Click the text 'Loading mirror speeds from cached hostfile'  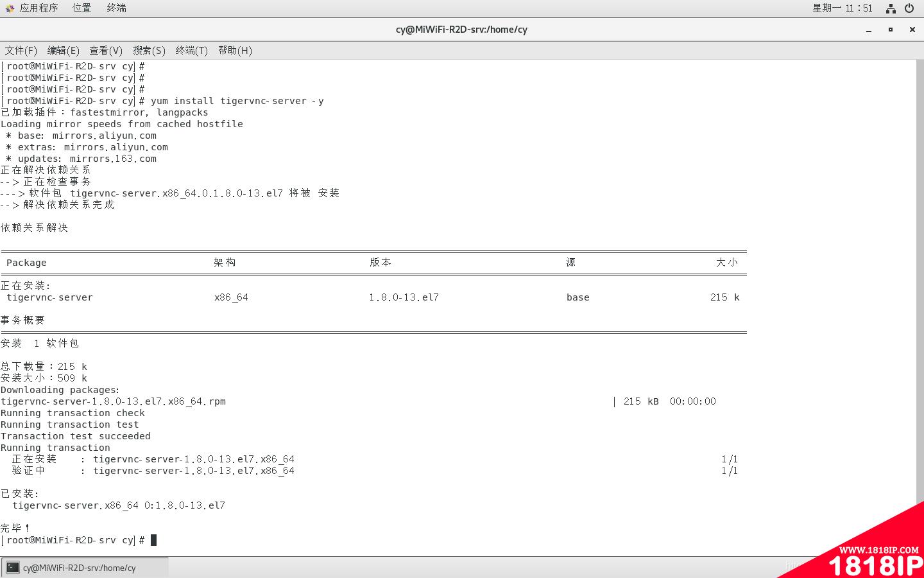(x=122, y=124)
